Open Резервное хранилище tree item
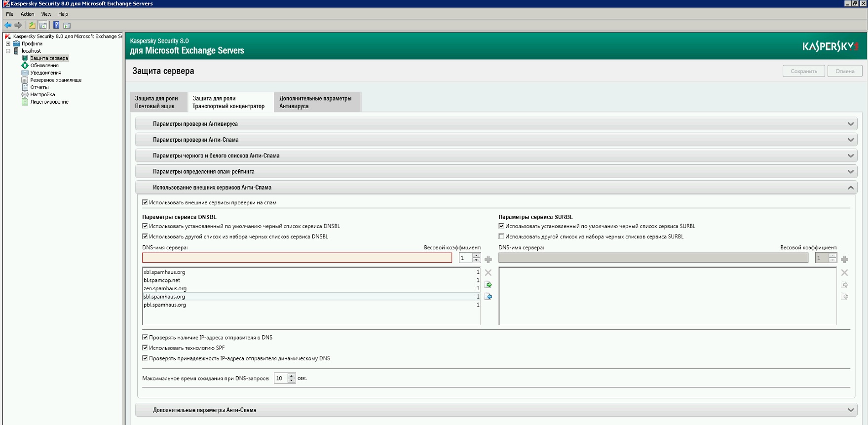This screenshot has height=425, width=868. coord(56,80)
